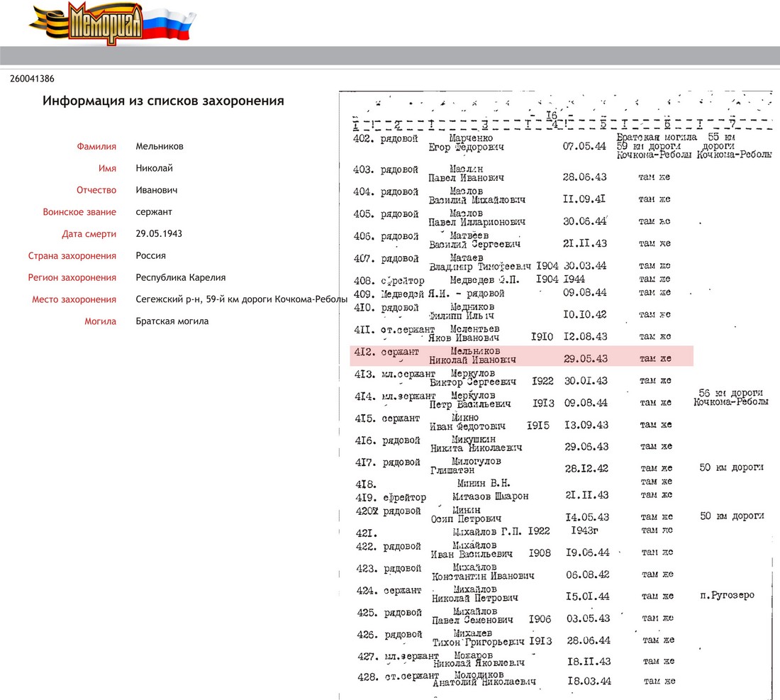Click the Фамилия label
Screen dimensions: 780x700
[x=96, y=146]
